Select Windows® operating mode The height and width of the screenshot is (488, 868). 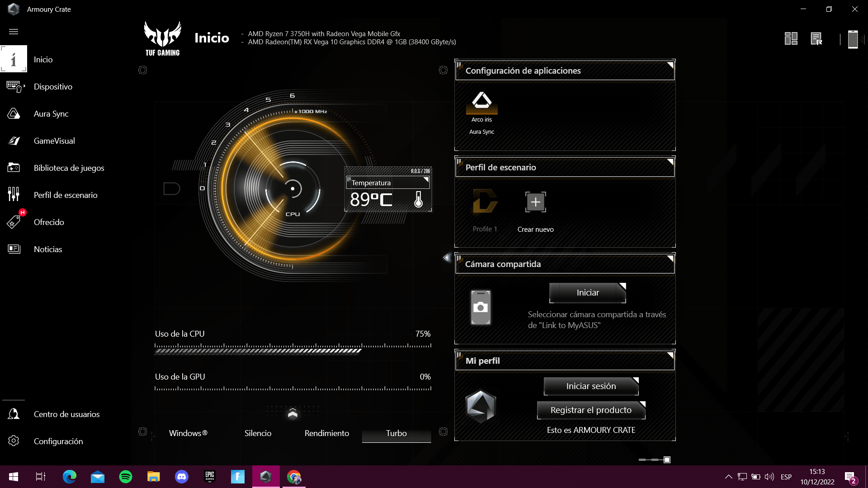click(188, 433)
